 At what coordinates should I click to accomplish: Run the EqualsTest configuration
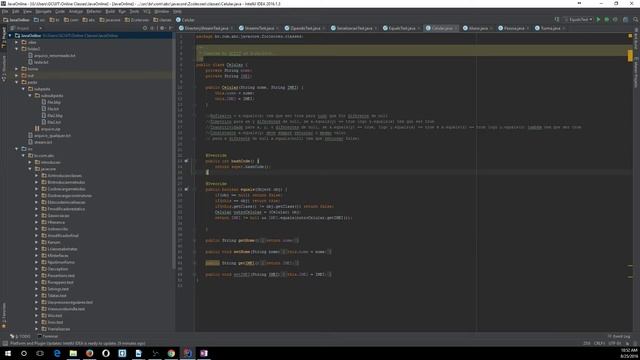click(598, 20)
